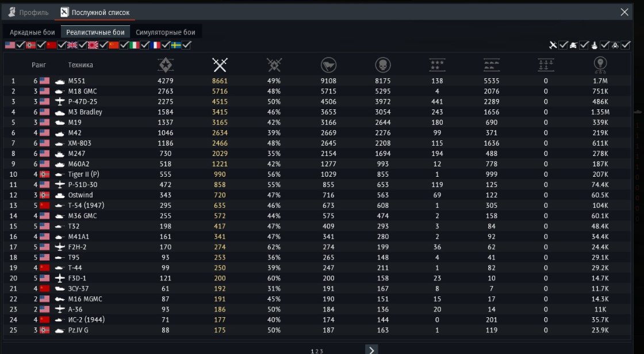The width and height of the screenshot is (644, 354).
Task: Sort by the naval targets anchors column icon
Action: [546, 64]
